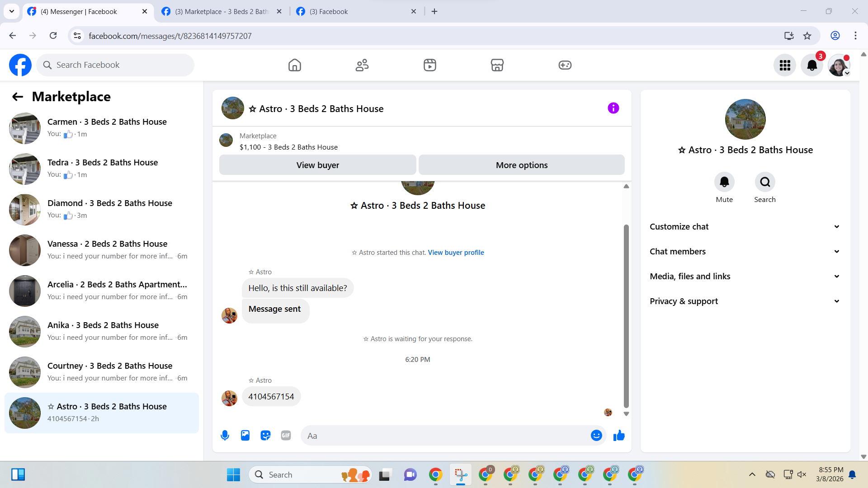Click the View buyer button
The image size is (868, 488).
(x=317, y=165)
